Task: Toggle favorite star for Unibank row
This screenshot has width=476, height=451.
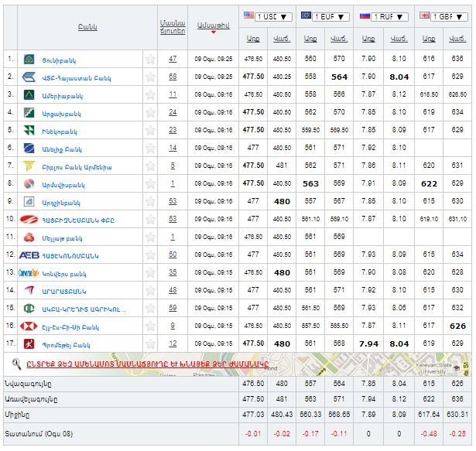Action: [x=150, y=59]
